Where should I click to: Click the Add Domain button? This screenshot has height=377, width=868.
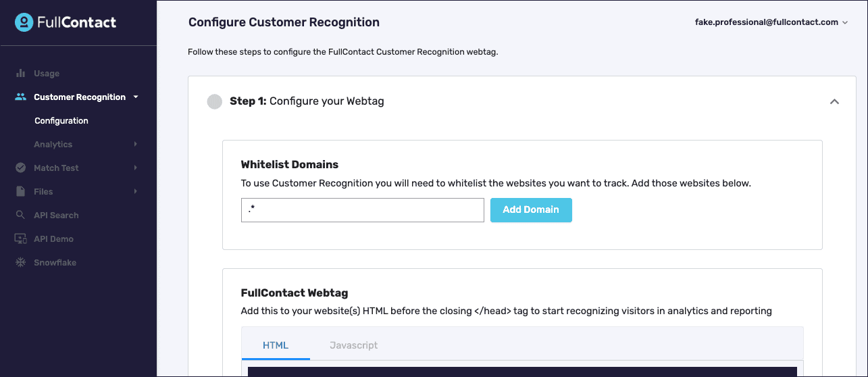(531, 210)
